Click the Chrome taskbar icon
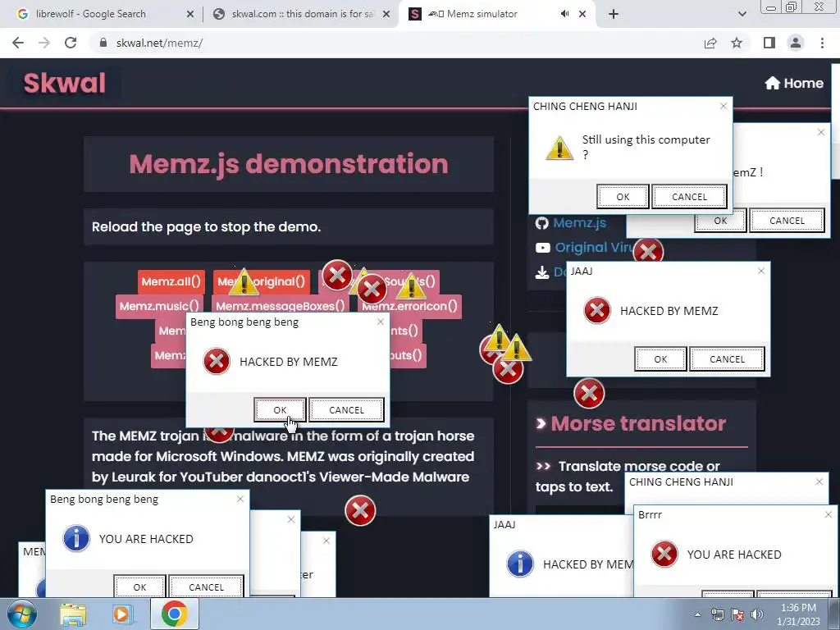Viewport: 840px width, 630px height. [x=175, y=614]
